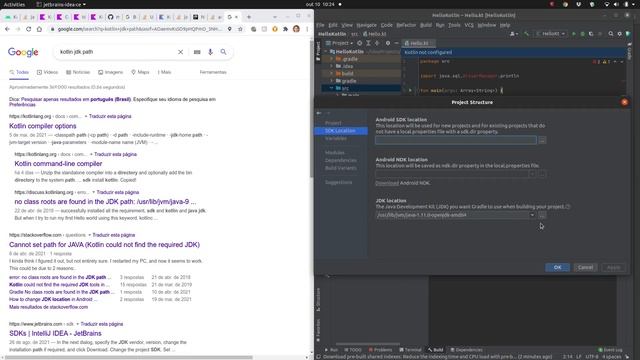The image size is (640, 360).
Task: Open Project tool window options gear
Action: [x=388, y=43]
